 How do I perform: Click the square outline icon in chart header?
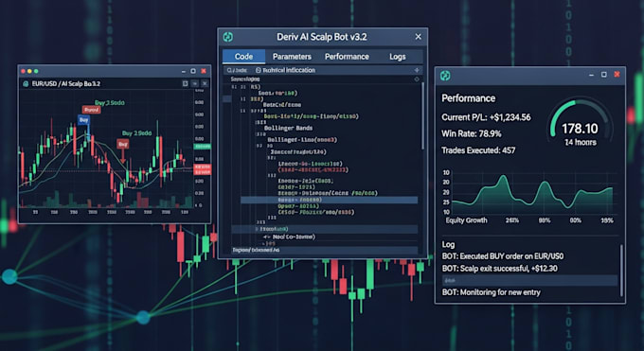point(186,83)
